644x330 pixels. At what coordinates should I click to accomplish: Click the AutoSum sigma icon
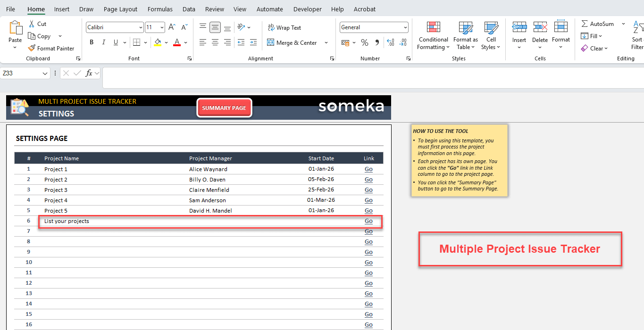coord(585,24)
